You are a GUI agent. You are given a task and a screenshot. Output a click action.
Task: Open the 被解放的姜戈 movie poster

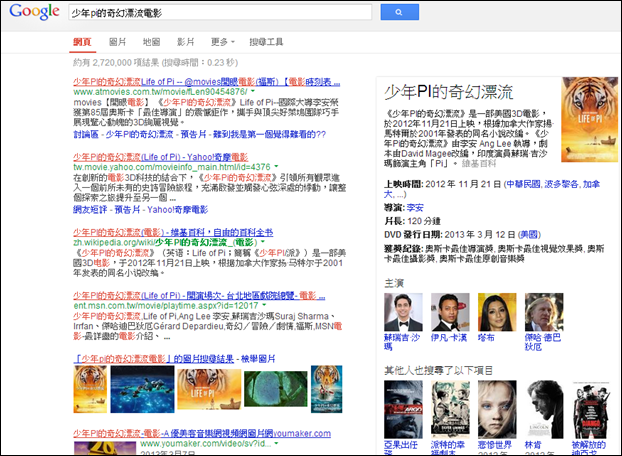(x=591, y=410)
